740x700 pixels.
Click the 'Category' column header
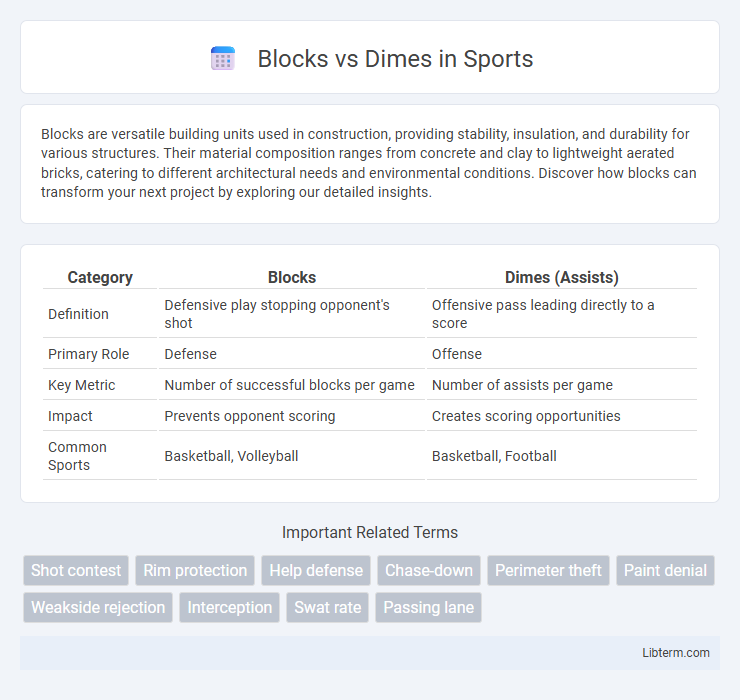pyautogui.click(x=100, y=277)
